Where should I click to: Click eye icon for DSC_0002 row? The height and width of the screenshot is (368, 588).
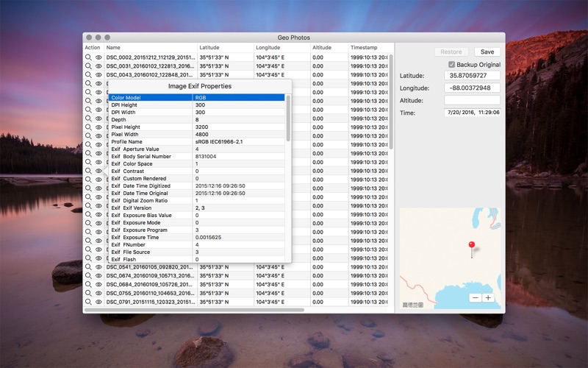[98, 57]
